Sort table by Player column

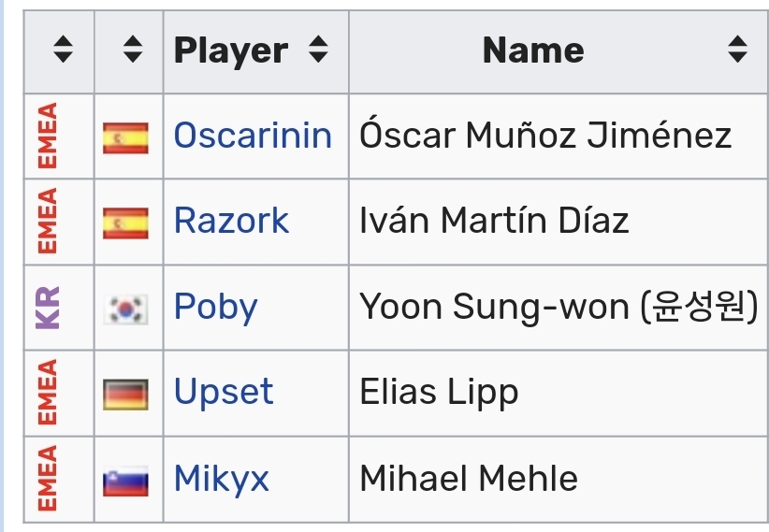319,50
